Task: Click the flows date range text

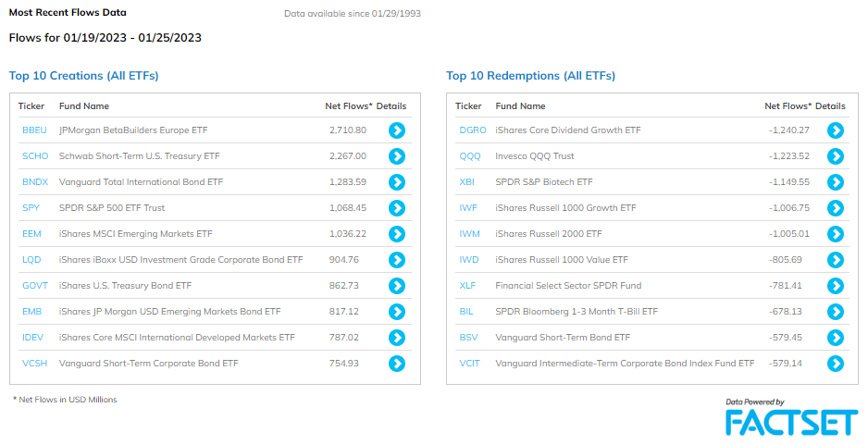Action: pyautogui.click(x=105, y=38)
